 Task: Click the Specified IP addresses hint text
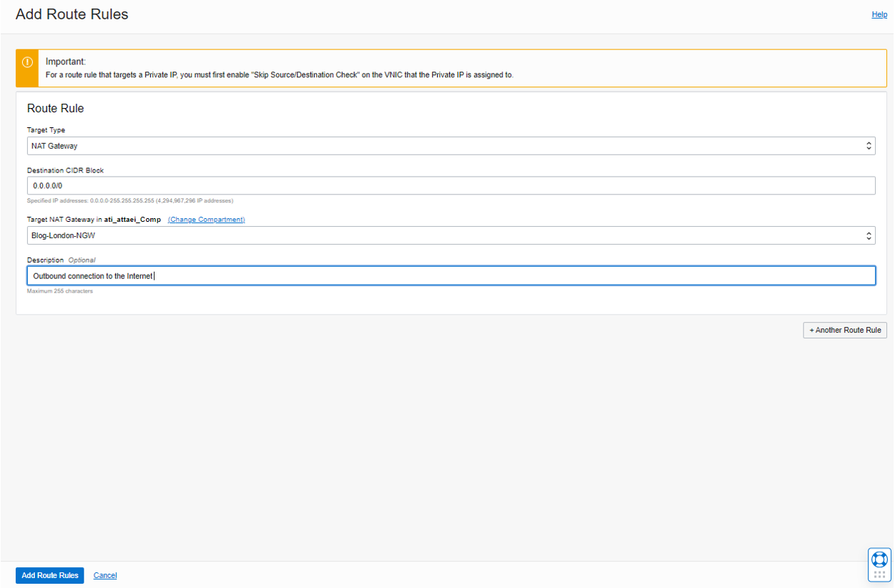coord(129,200)
